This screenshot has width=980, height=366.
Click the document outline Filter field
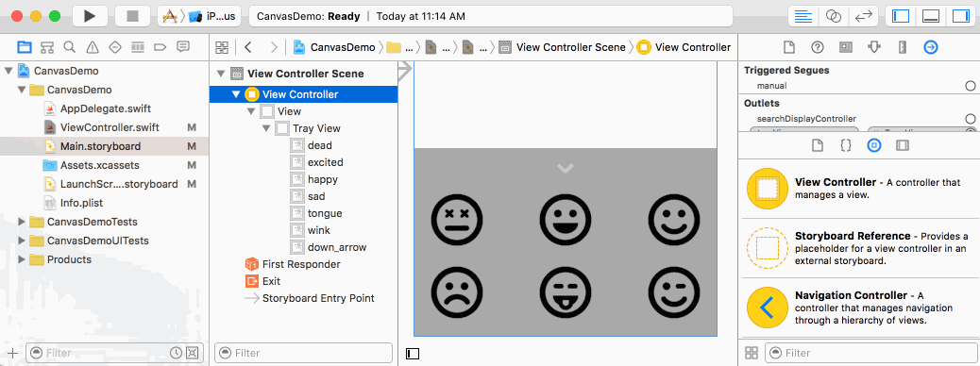303,353
